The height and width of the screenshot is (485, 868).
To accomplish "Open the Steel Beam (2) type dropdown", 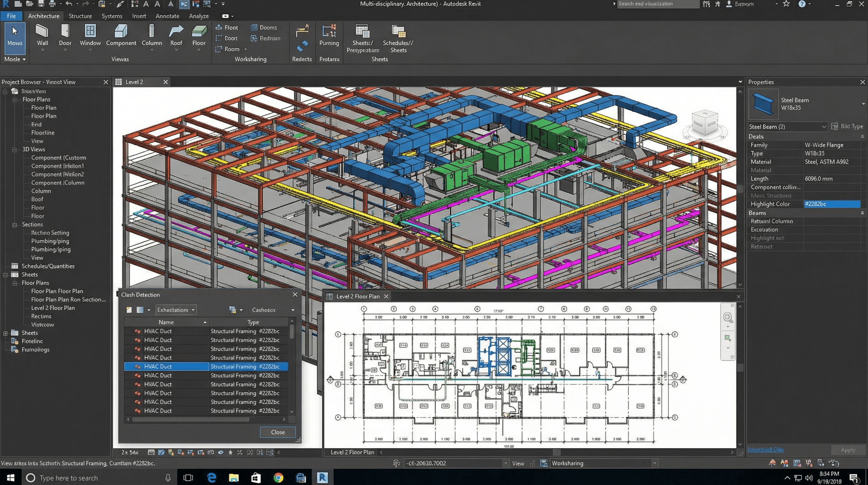I will tap(824, 127).
